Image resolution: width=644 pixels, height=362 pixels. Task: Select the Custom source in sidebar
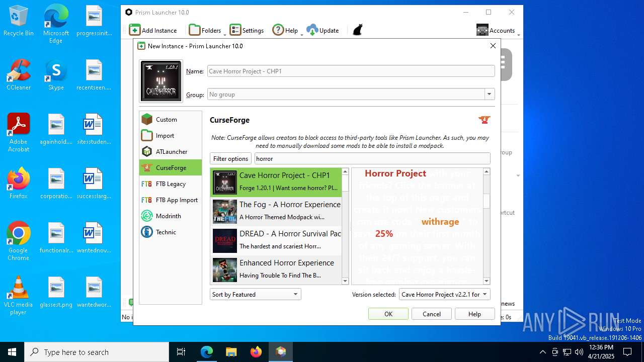coord(171,119)
